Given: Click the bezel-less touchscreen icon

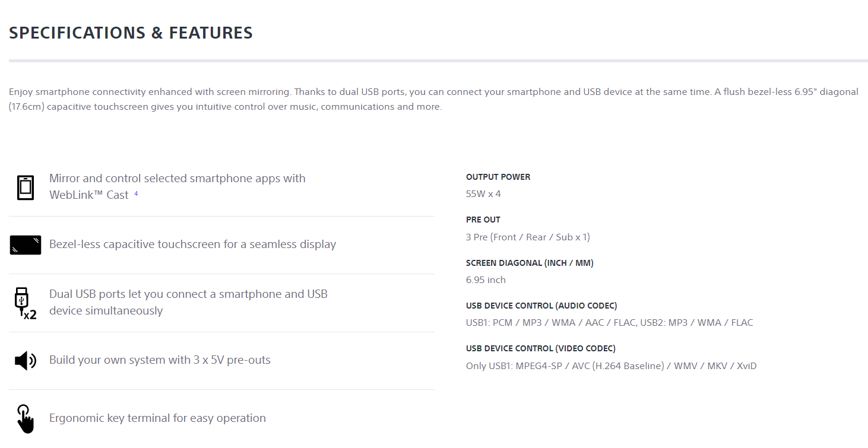Looking at the screenshot, I should (26, 245).
